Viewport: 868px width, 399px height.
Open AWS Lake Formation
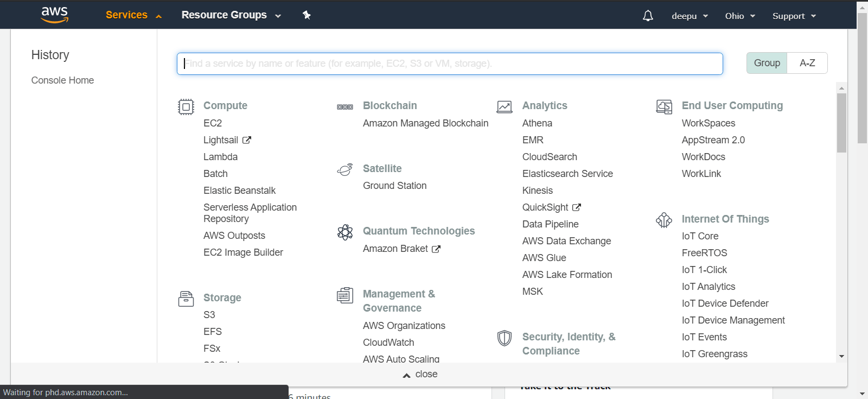tap(567, 275)
